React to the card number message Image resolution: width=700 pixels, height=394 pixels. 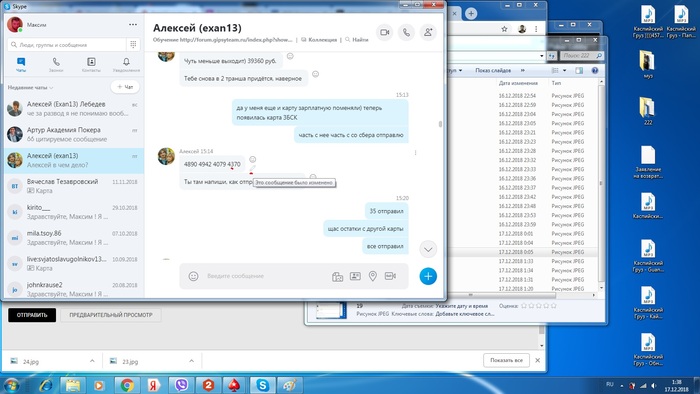[x=253, y=159]
